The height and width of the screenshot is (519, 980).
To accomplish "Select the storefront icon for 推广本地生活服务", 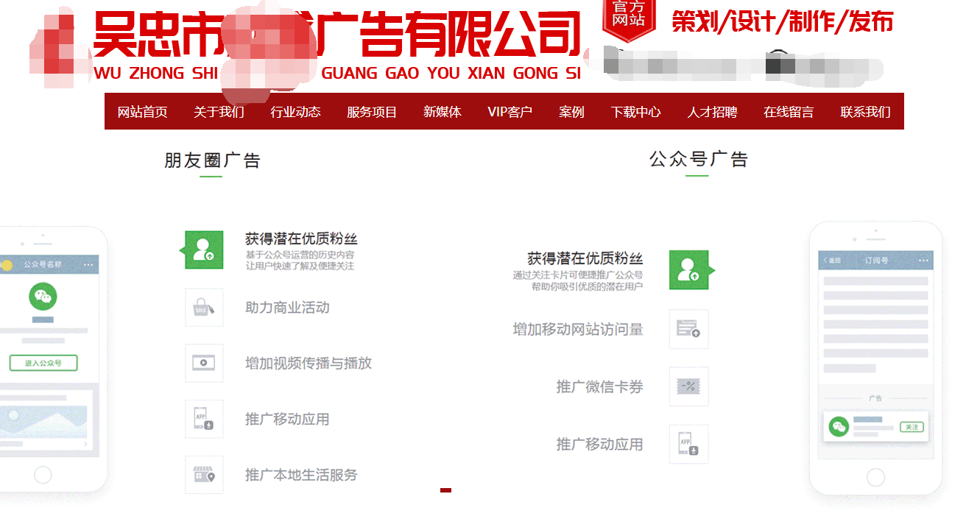I will tap(204, 475).
